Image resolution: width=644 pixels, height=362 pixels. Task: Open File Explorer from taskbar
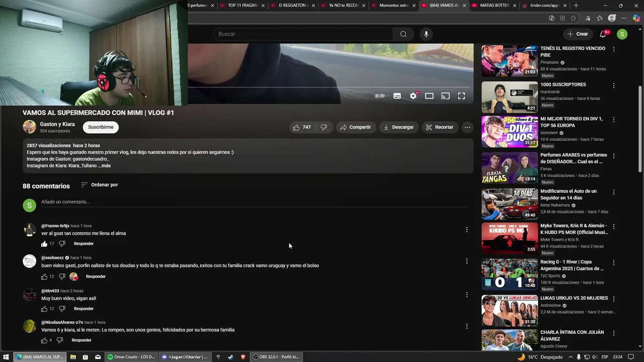point(73,357)
